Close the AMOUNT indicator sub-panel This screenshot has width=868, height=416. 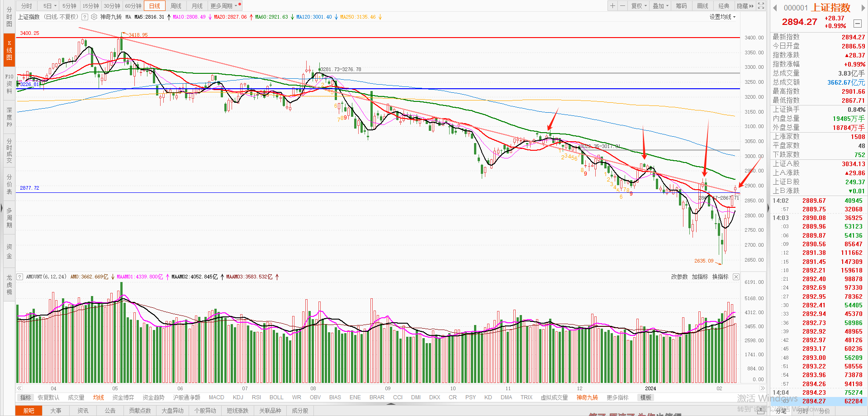736,277
